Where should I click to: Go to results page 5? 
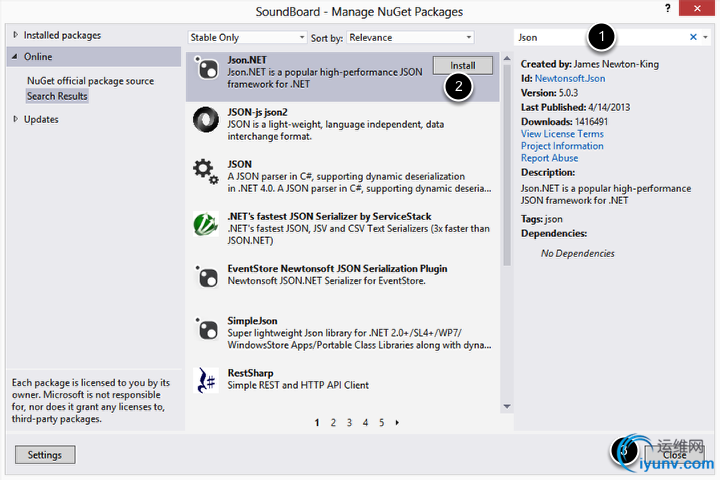pos(382,423)
